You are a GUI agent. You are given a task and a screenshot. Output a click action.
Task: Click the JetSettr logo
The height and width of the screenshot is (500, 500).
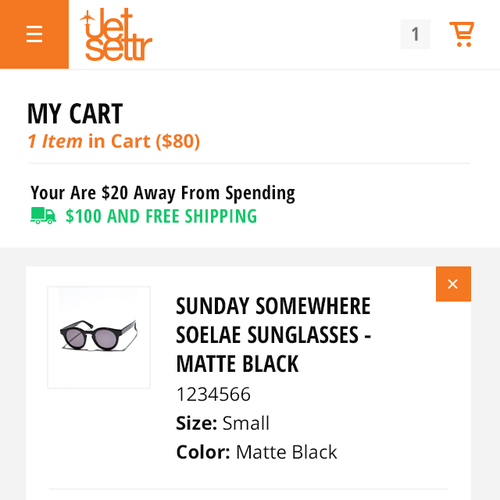[x=116, y=35]
